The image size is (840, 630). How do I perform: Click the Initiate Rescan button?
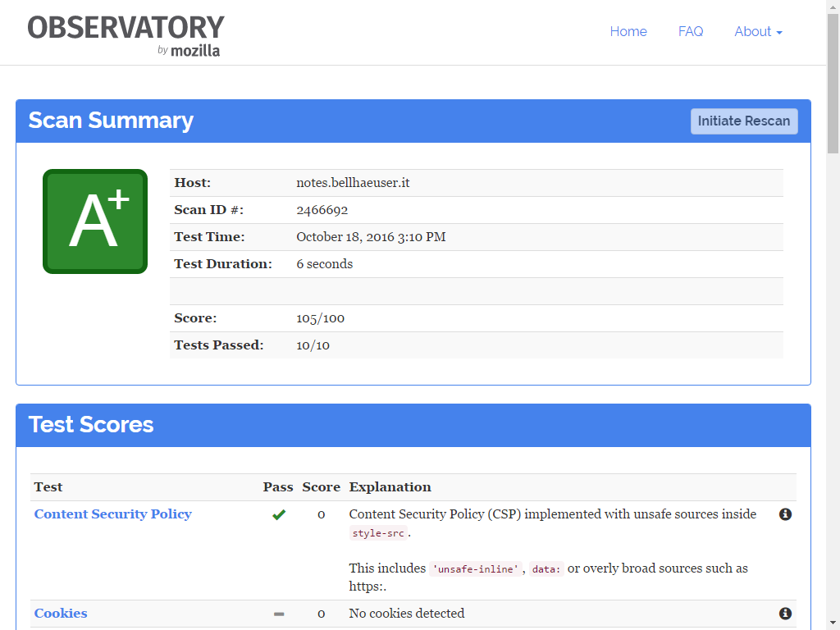[743, 121]
